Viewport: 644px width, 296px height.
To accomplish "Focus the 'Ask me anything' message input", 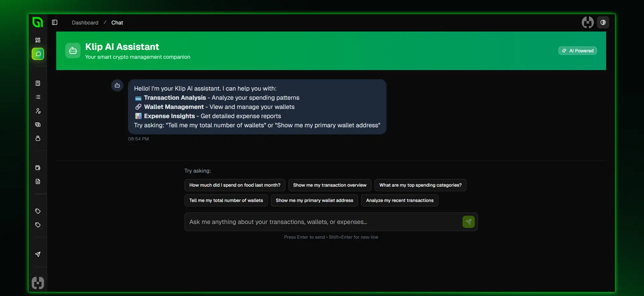I will coord(322,222).
